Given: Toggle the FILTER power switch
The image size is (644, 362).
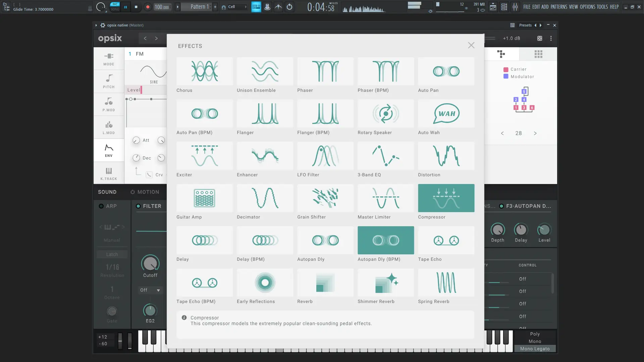Looking at the screenshot, I should (138, 206).
